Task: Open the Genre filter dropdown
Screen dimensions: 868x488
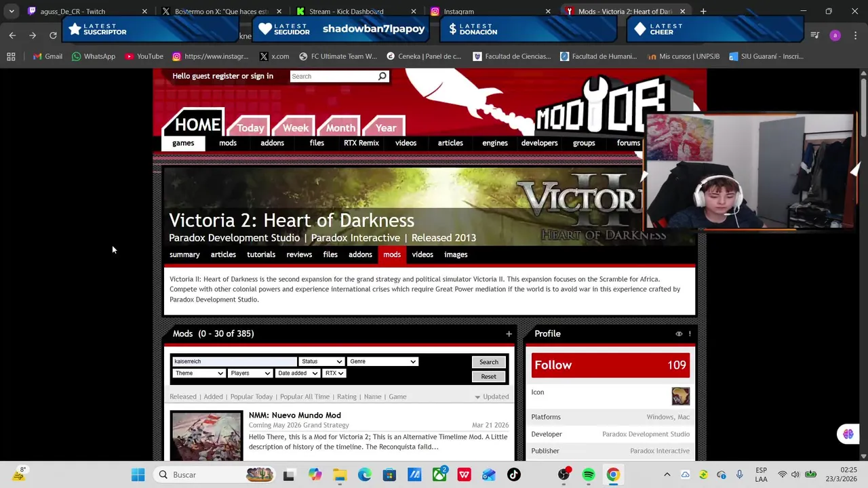Action: pos(382,361)
